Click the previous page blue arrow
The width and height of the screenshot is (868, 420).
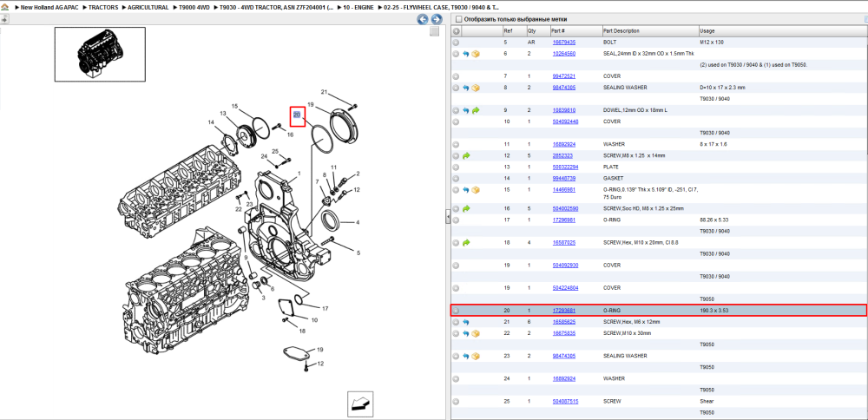coord(423,19)
